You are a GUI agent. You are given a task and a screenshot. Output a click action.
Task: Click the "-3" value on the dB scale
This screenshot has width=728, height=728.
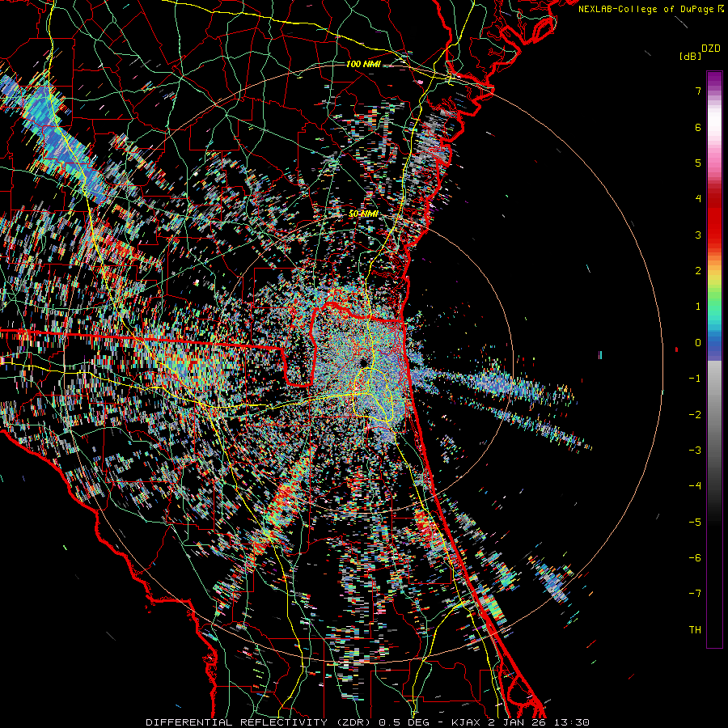pyautogui.click(x=695, y=451)
